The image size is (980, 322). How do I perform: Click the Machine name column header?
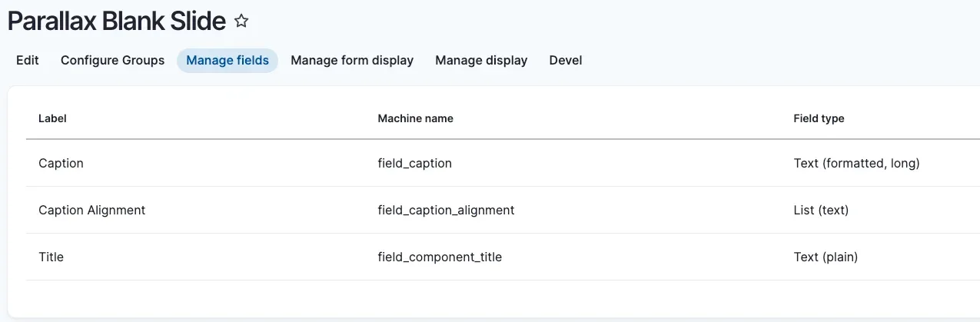pos(415,118)
